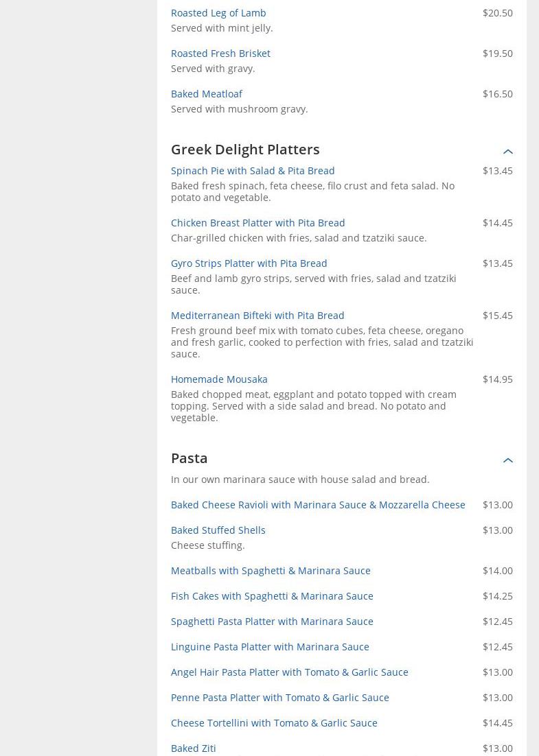
Task: Open Spaghetti Pasta Platter with Marinara Sauce
Action: pyautogui.click(x=272, y=622)
